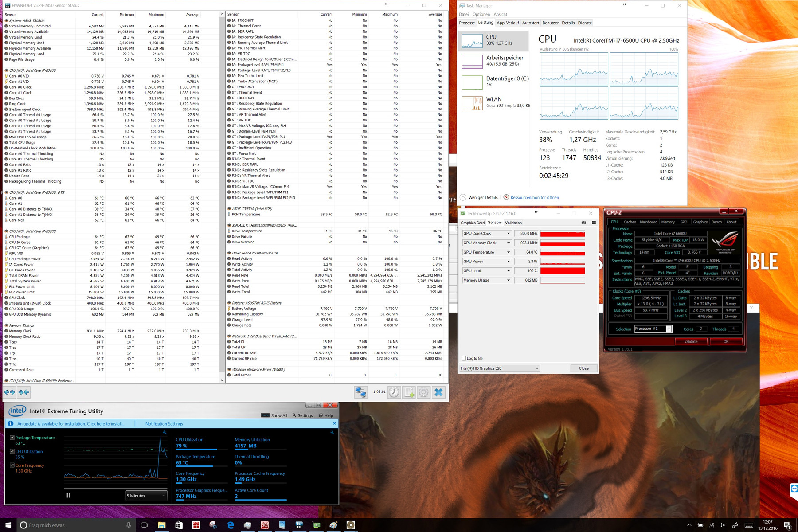Viewport: 798px width, 532px height.
Task: Switch to App-Verlauf tab in Task Manager
Action: pos(508,23)
